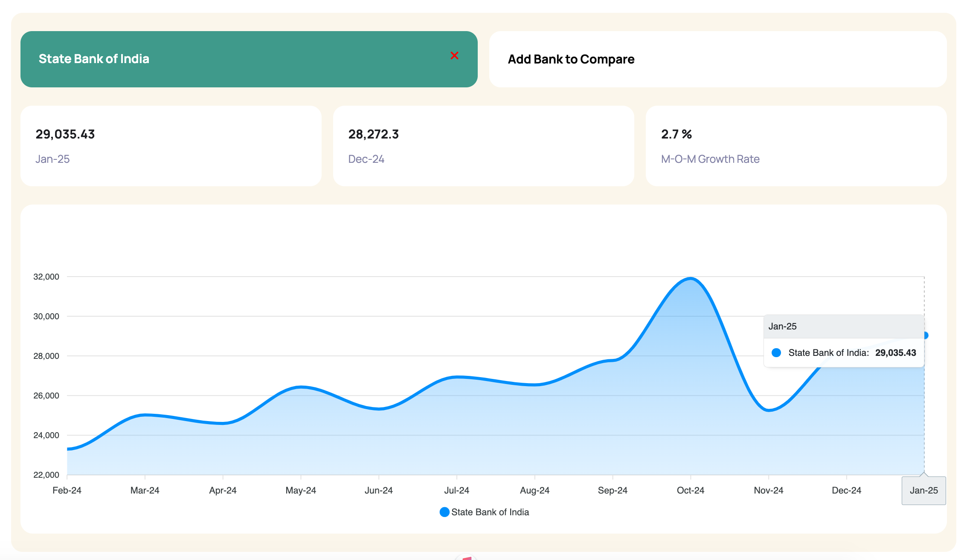The width and height of the screenshot is (964, 560).
Task: Click the Sep-24 x-axis label
Action: point(613,490)
